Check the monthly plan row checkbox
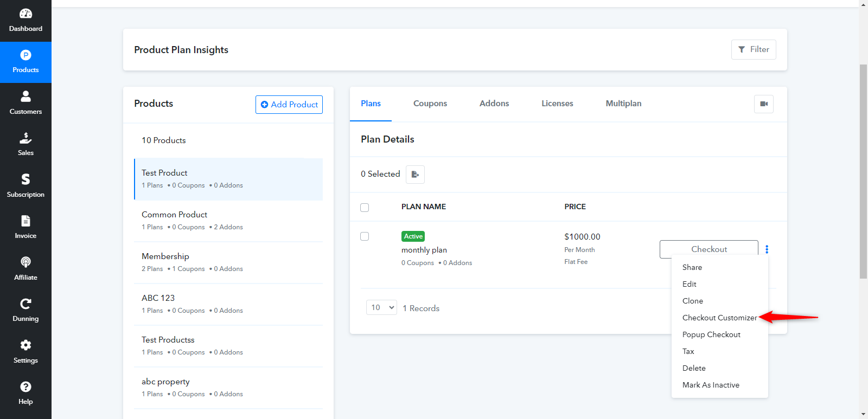The image size is (868, 419). [x=365, y=236]
